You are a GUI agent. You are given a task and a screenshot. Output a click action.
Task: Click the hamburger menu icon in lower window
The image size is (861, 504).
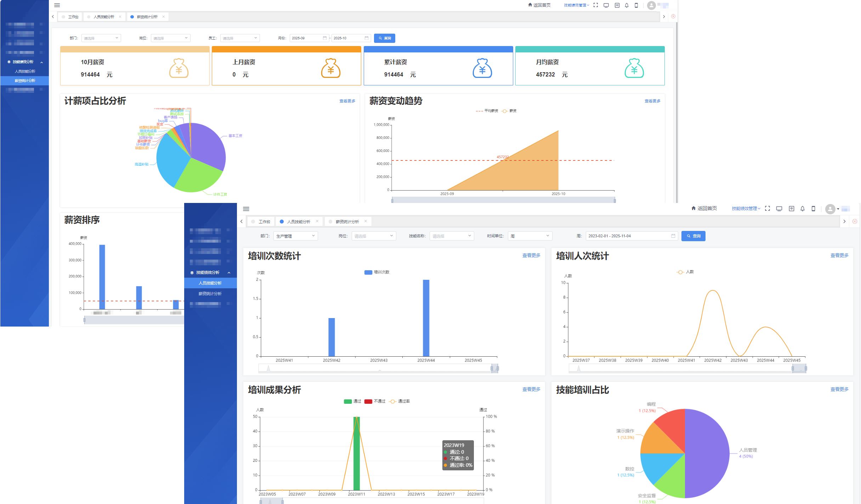coord(246,209)
